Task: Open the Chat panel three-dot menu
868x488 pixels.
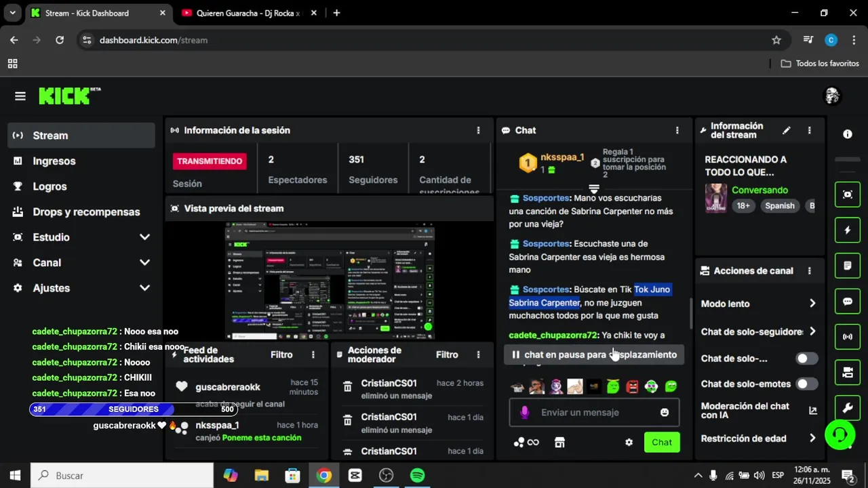Action: tap(677, 130)
